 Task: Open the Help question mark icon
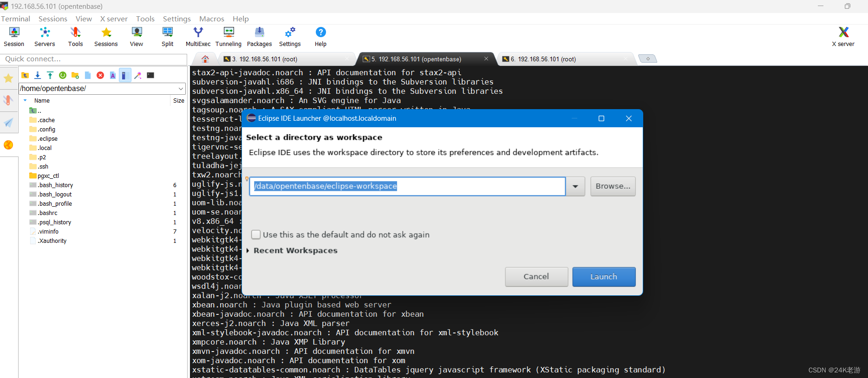click(x=320, y=37)
